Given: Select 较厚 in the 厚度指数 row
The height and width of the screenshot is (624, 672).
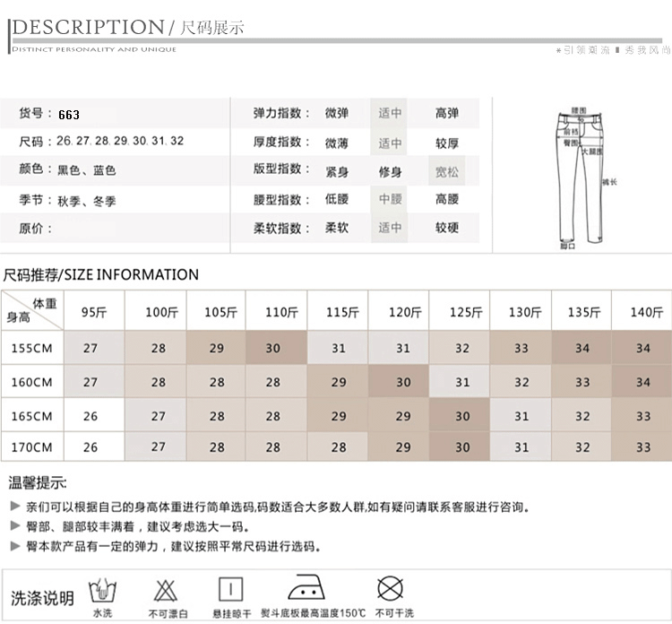Looking at the screenshot, I should pyautogui.click(x=447, y=143).
